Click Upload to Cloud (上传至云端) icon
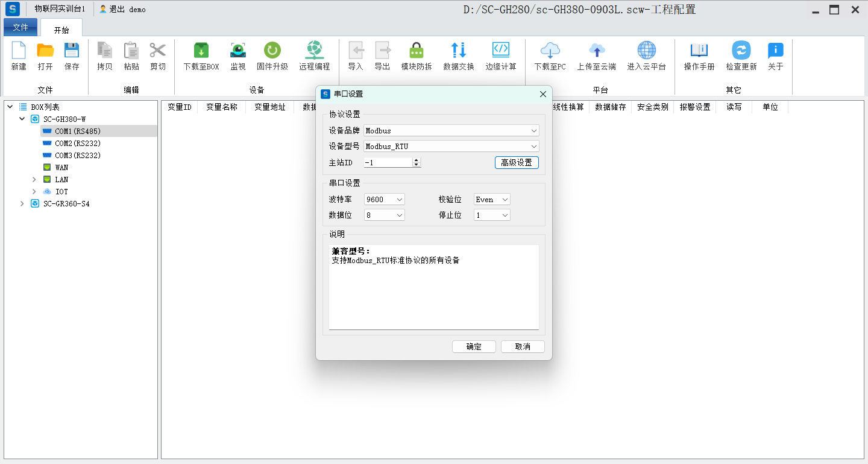 tap(596, 51)
